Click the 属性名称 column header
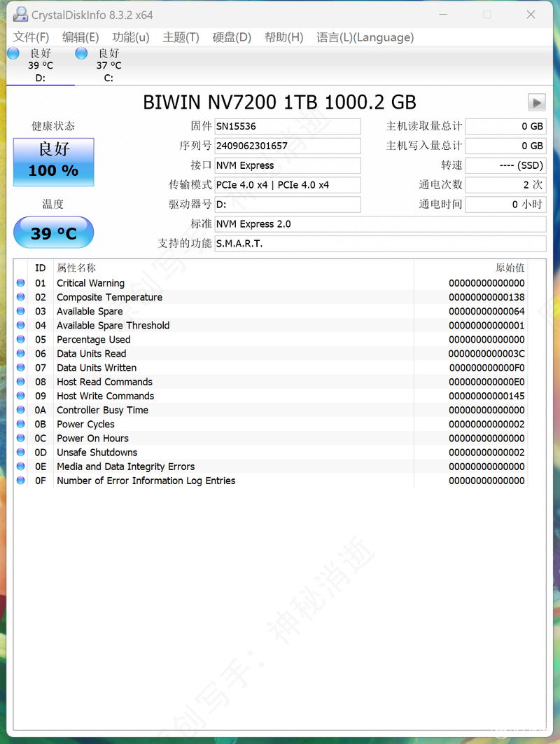560x744 pixels. [x=76, y=268]
